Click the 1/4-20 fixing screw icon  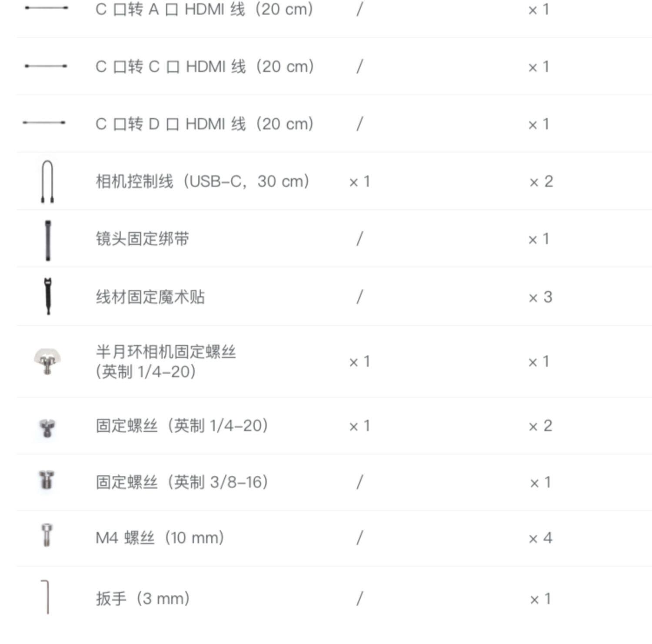tap(47, 428)
